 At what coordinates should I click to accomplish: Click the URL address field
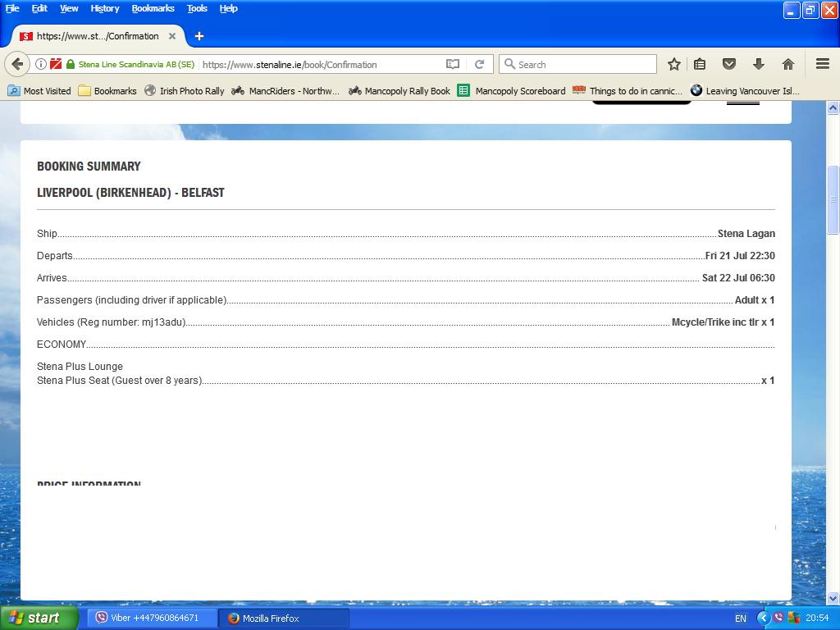[x=322, y=64]
